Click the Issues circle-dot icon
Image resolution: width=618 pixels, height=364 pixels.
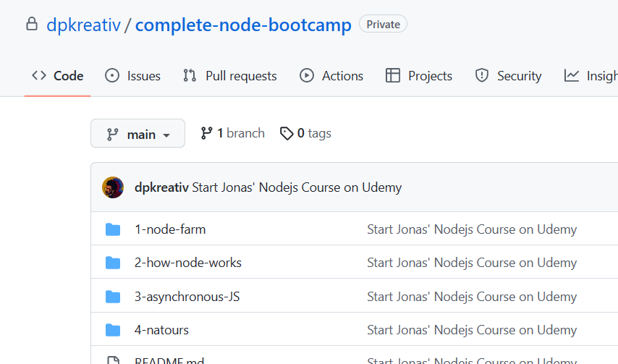click(x=112, y=75)
